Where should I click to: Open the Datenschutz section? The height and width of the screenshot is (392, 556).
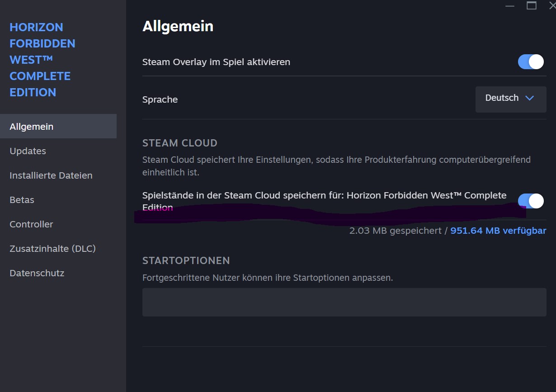[37, 273]
